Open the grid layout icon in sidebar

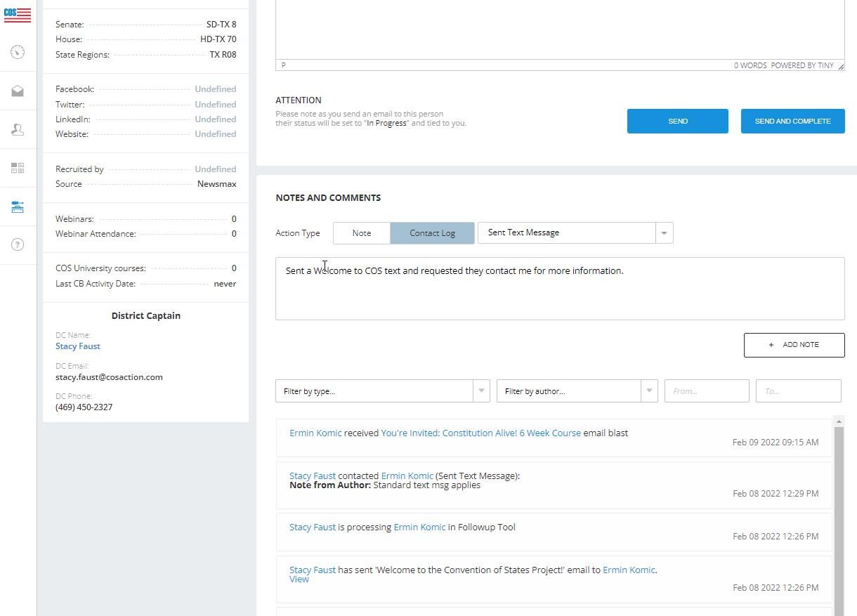18,169
